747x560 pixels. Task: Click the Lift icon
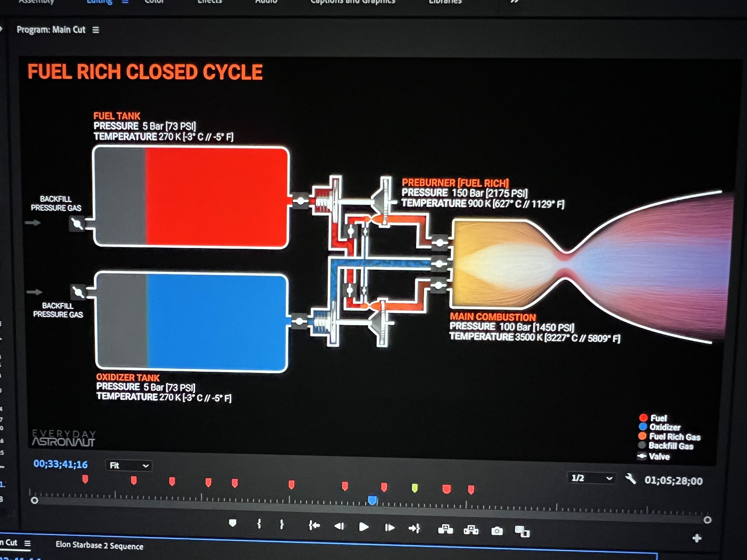tap(445, 529)
